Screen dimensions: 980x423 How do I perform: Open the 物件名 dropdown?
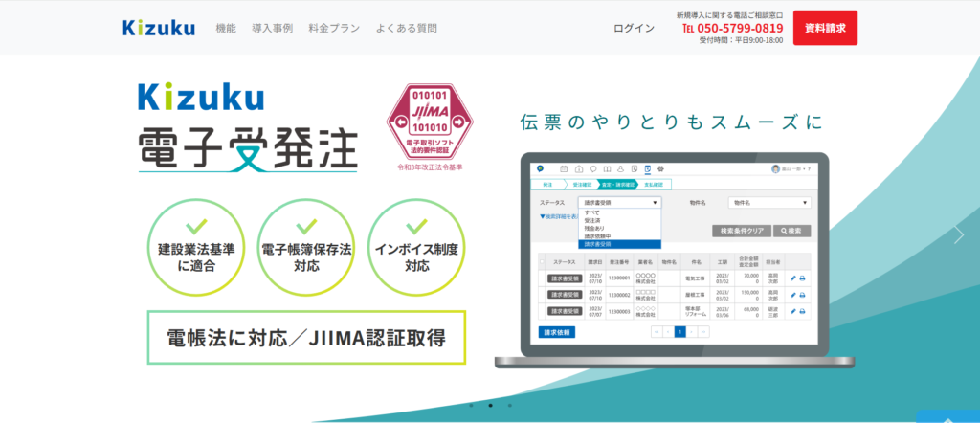769,203
